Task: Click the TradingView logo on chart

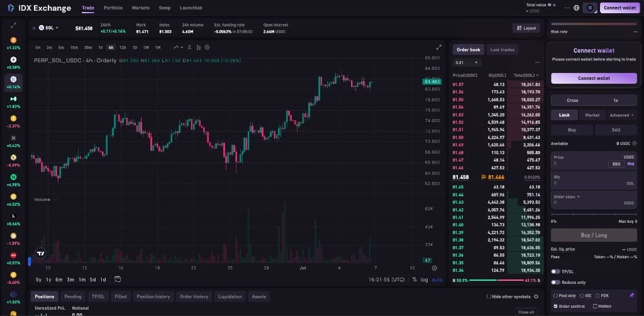Action: [x=40, y=254]
